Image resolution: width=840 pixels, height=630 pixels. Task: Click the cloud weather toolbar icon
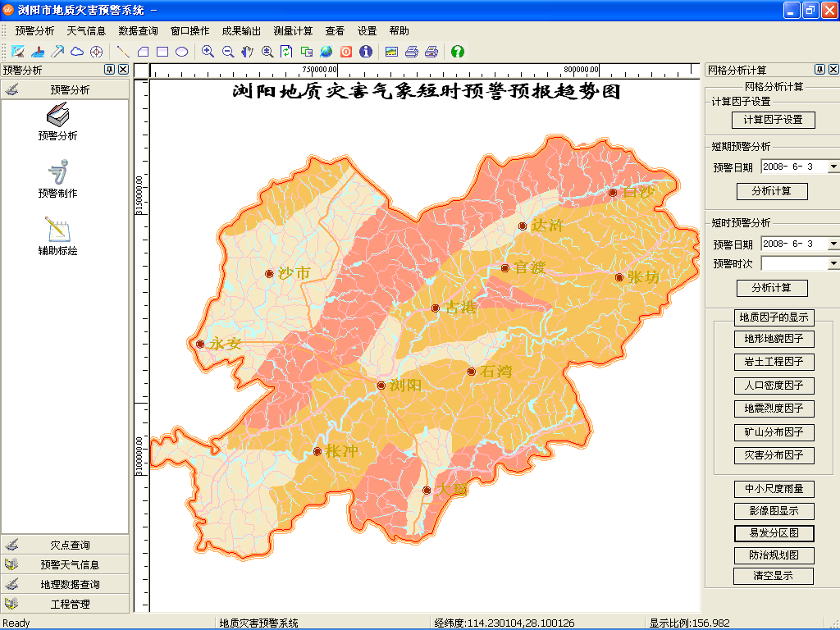click(77, 52)
